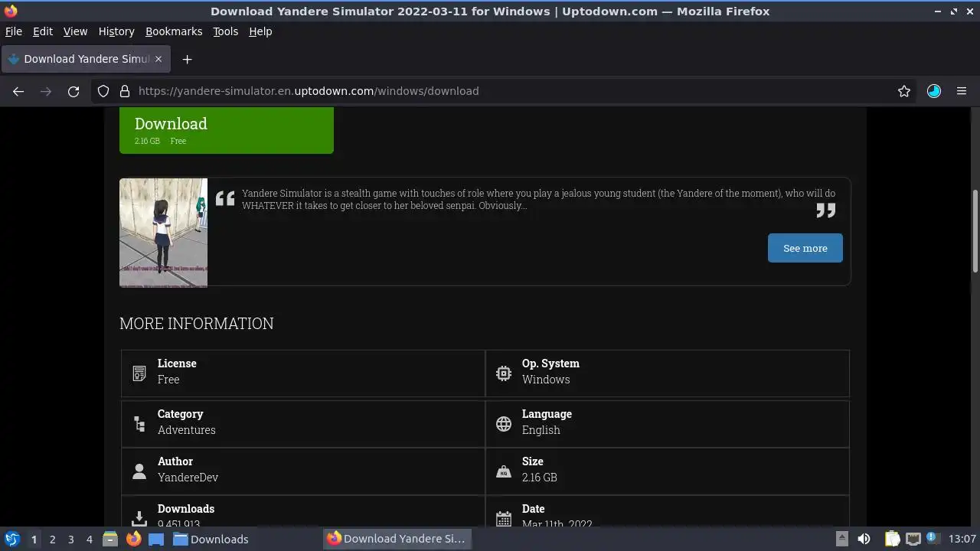980x551 pixels.
Task: Click the update notification tray icon
Action: point(933,539)
